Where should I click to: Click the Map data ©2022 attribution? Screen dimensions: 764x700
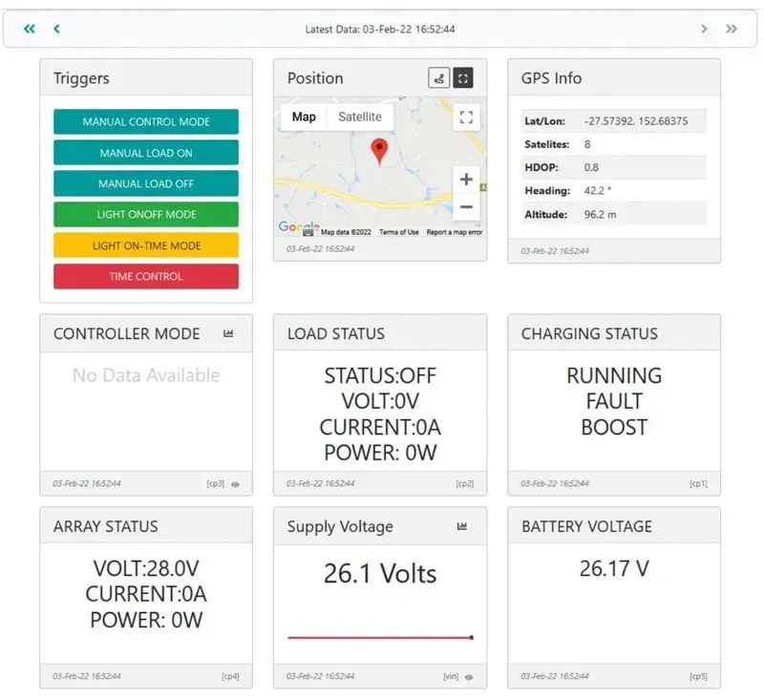tap(346, 232)
